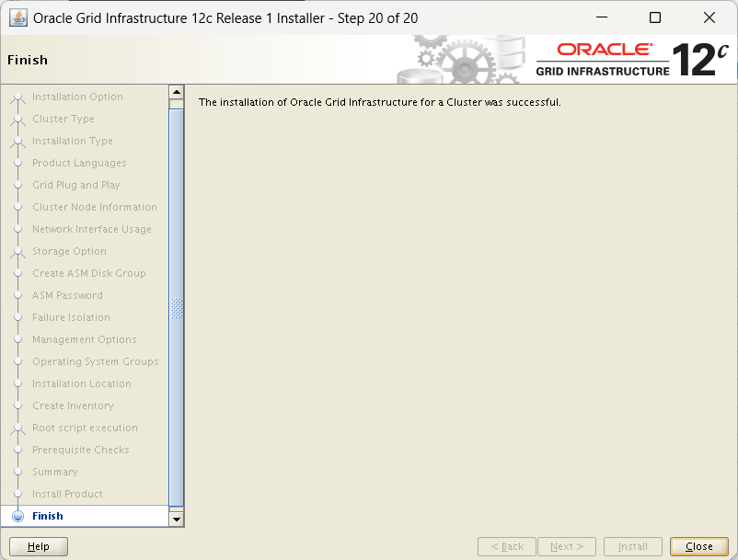Image resolution: width=738 pixels, height=560 pixels.
Task: Click the Finish step bullet icon
Action: pos(17,516)
